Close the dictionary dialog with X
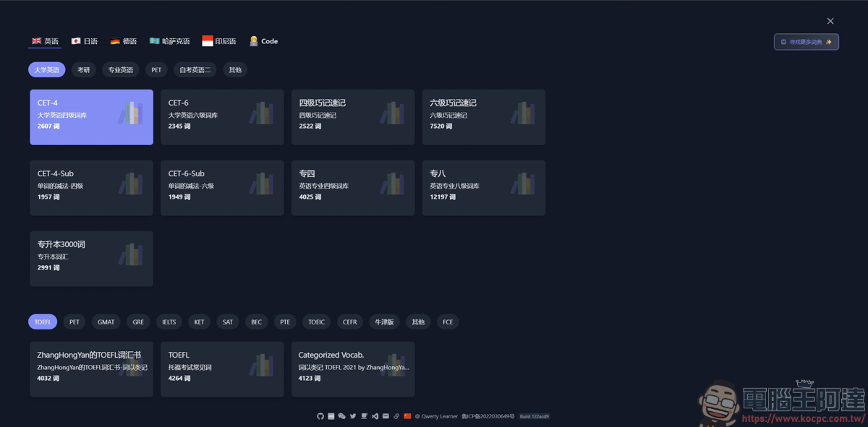Viewport: 868px width, 427px height. pos(830,21)
